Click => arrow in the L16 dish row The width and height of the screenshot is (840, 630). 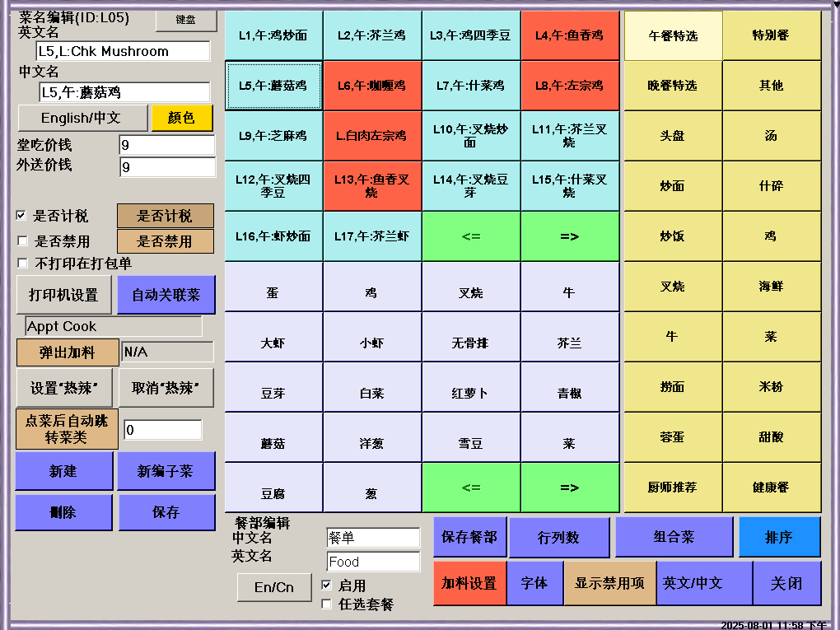(569, 236)
